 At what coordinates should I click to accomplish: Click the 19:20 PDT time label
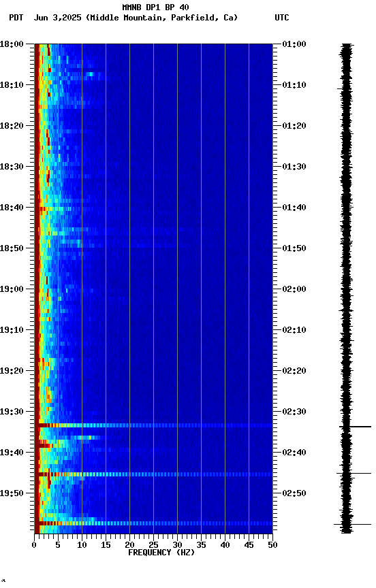pyautogui.click(x=12, y=371)
